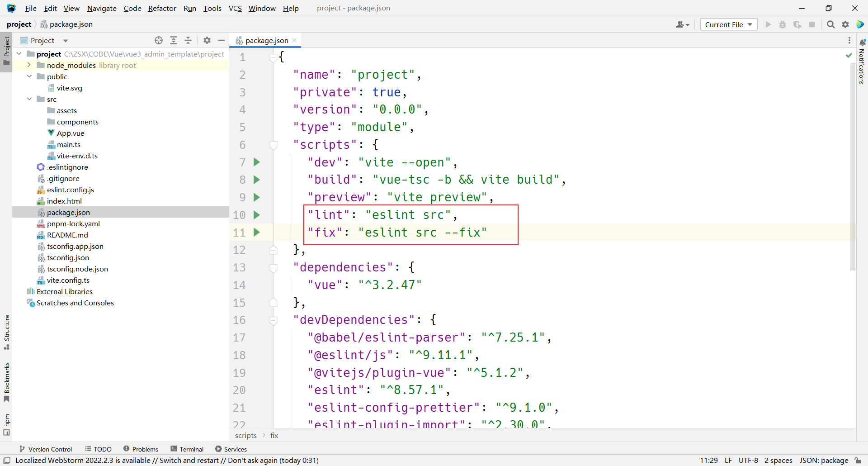Click Select Opened File locate icon
Image resolution: width=868 pixels, height=466 pixels.
pos(159,40)
